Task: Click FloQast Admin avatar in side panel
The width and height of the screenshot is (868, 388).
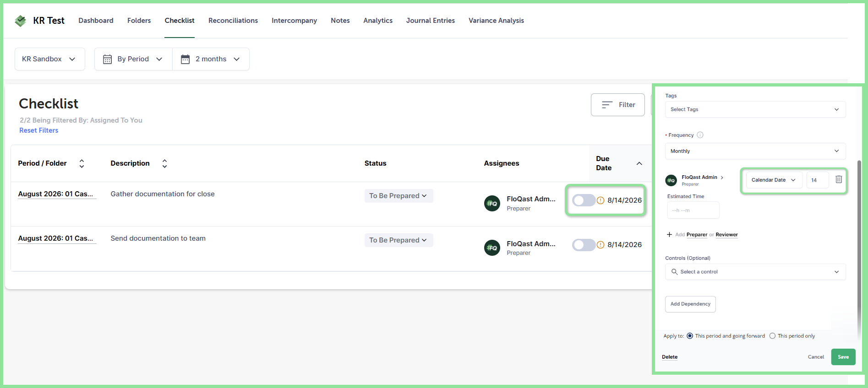Action: coord(671,180)
